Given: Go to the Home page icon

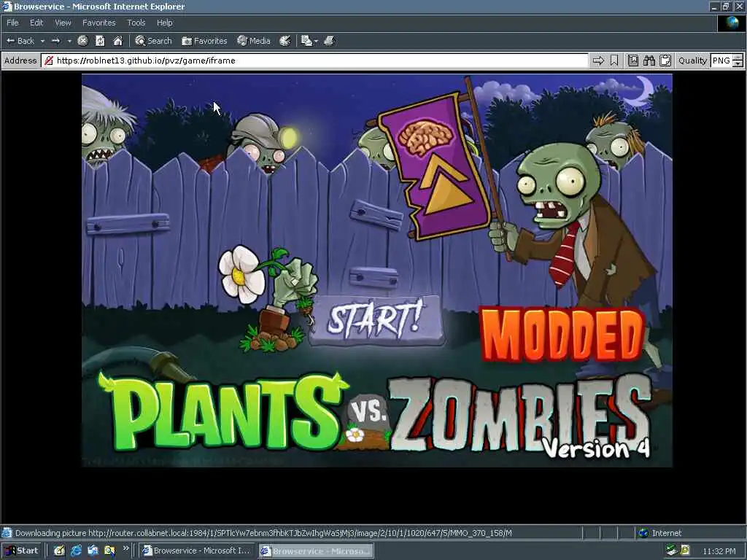Looking at the screenshot, I should [x=117, y=41].
